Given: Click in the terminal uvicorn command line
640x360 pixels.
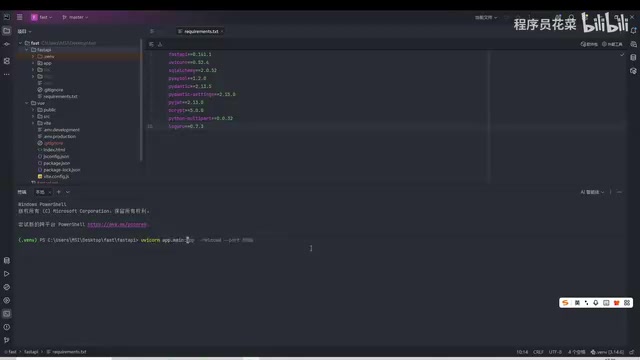Looking at the screenshot, I should pos(197,240).
